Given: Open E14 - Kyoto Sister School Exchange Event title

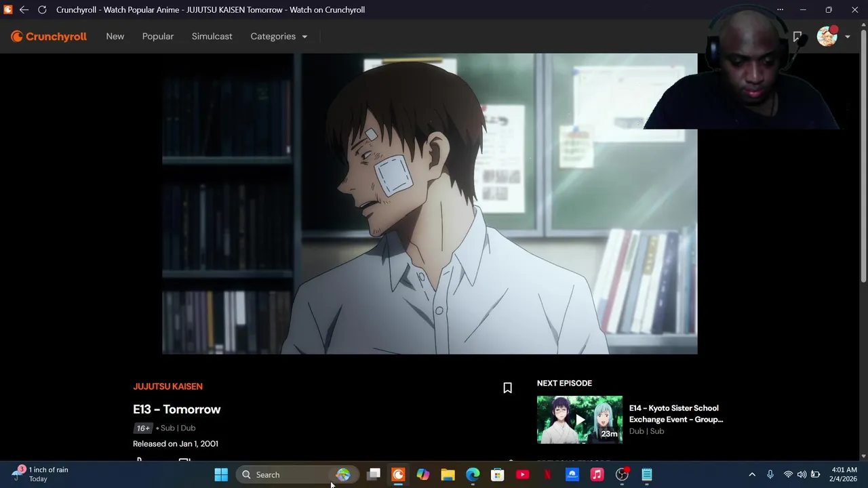Looking at the screenshot, I should tap(676, 413).
